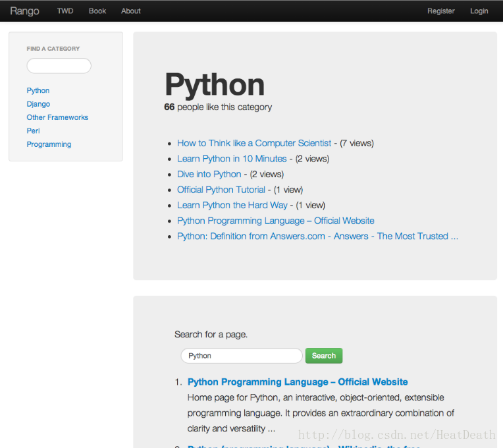Select Python in the category sidebar
Screen dimensions: 503x448
[x=38, y=91]
